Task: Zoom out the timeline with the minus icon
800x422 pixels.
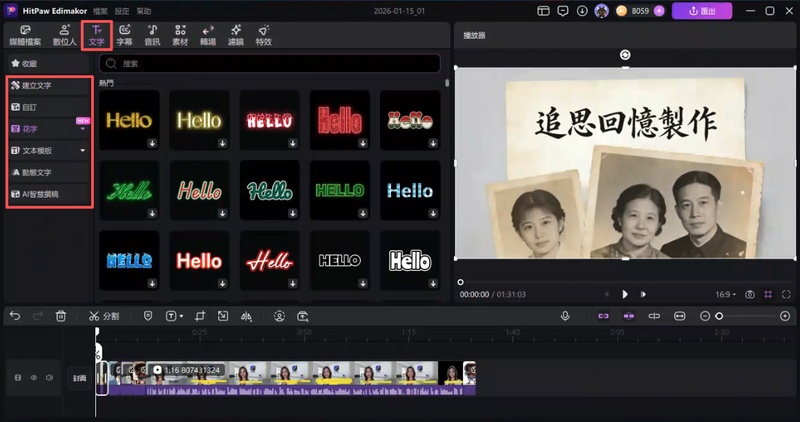Action: point(705,316)
